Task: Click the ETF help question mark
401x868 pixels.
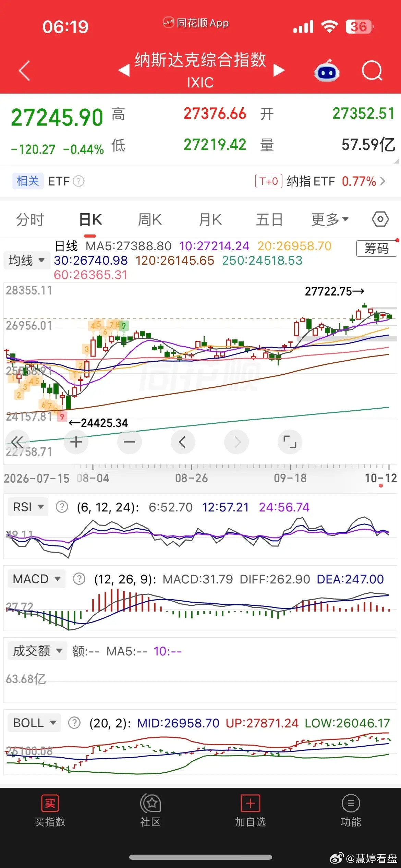Action: coord(79,181)
